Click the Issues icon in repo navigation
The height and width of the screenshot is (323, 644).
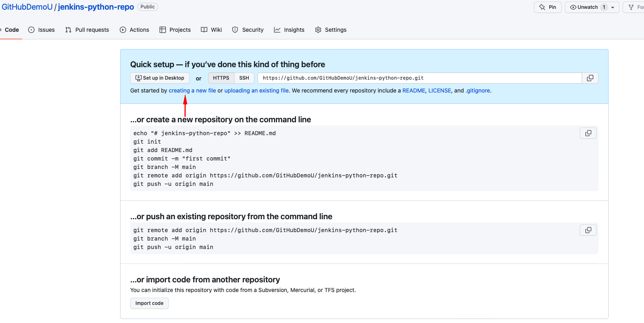point(31,30)
